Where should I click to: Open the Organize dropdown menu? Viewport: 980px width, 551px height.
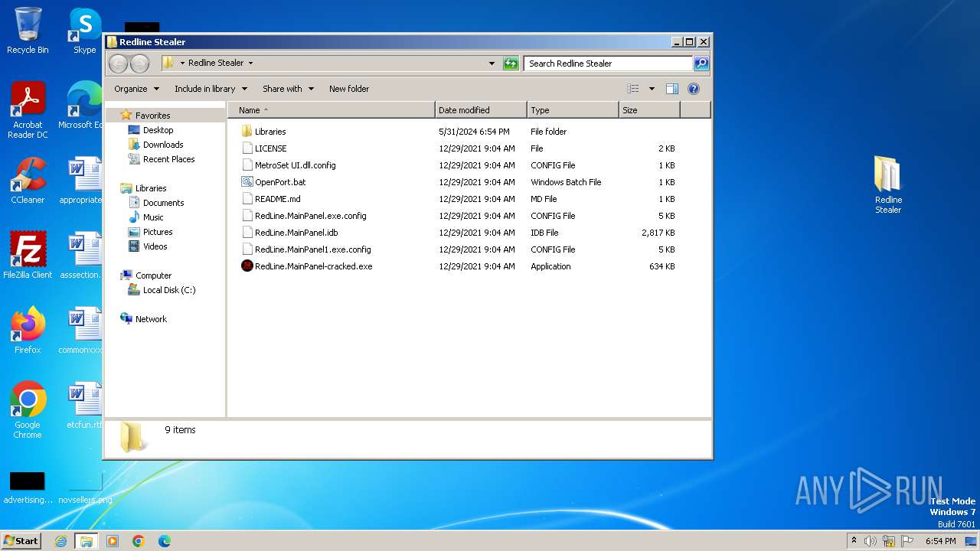[136, 89]
